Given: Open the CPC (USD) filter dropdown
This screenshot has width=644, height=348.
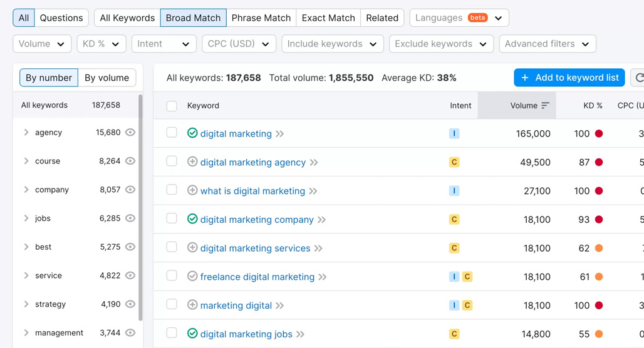Looking at the screenshot, I should (239, 44).
